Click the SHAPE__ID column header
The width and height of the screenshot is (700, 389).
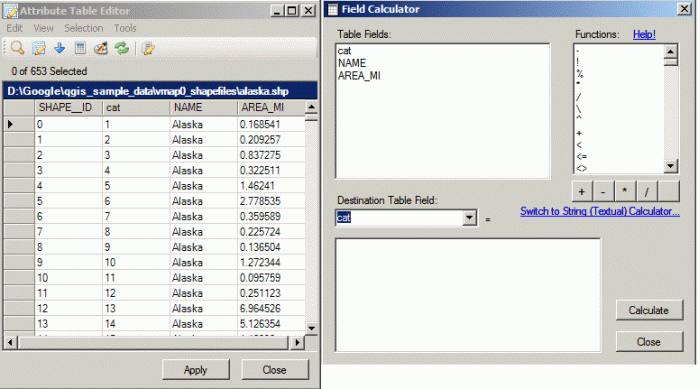68,107
